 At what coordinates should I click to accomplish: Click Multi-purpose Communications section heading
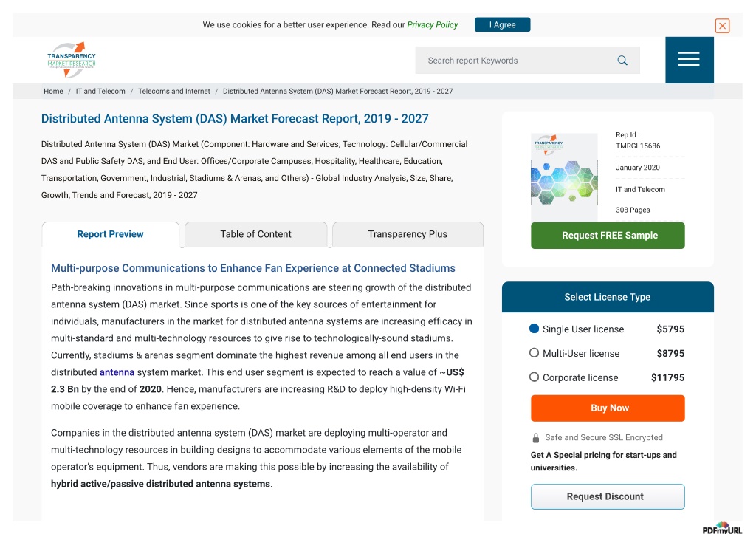coord(253,268)
